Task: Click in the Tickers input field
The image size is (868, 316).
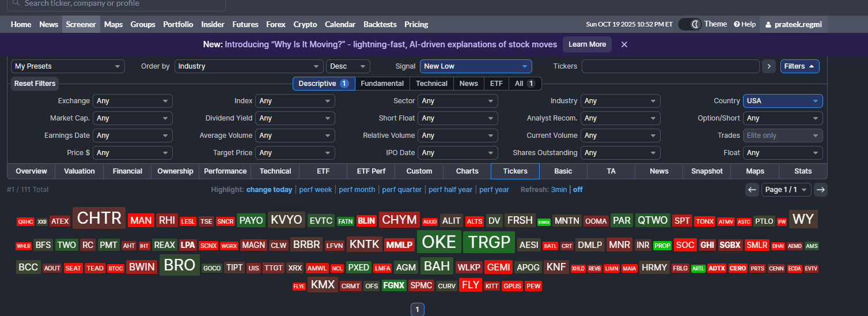Action: point(670,66)
